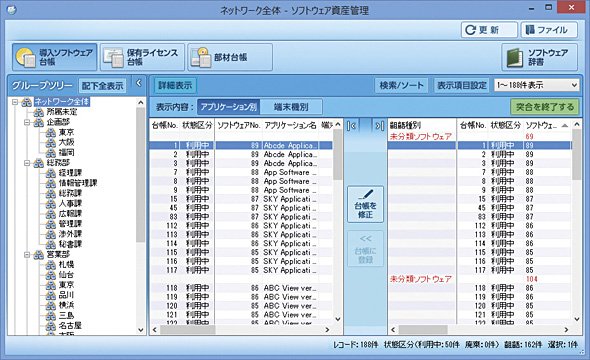Select 秘書課 in the group tree

coord(70,244)
